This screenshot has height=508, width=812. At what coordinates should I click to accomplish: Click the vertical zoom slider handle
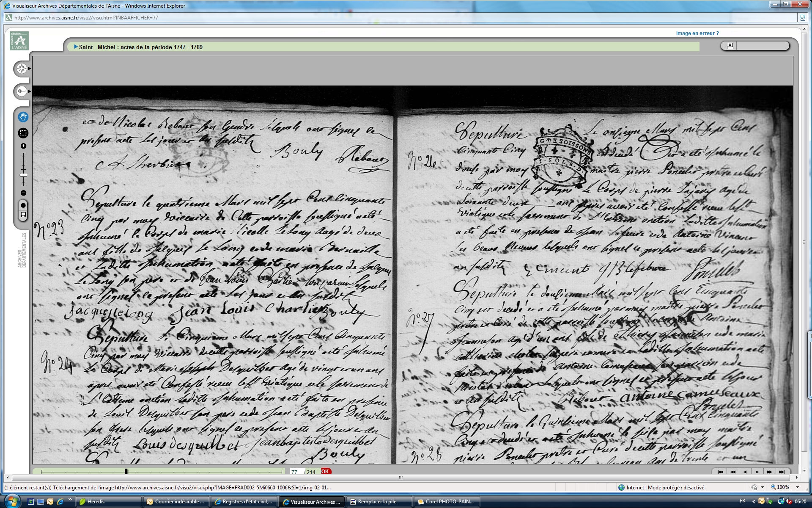[24, 175]
